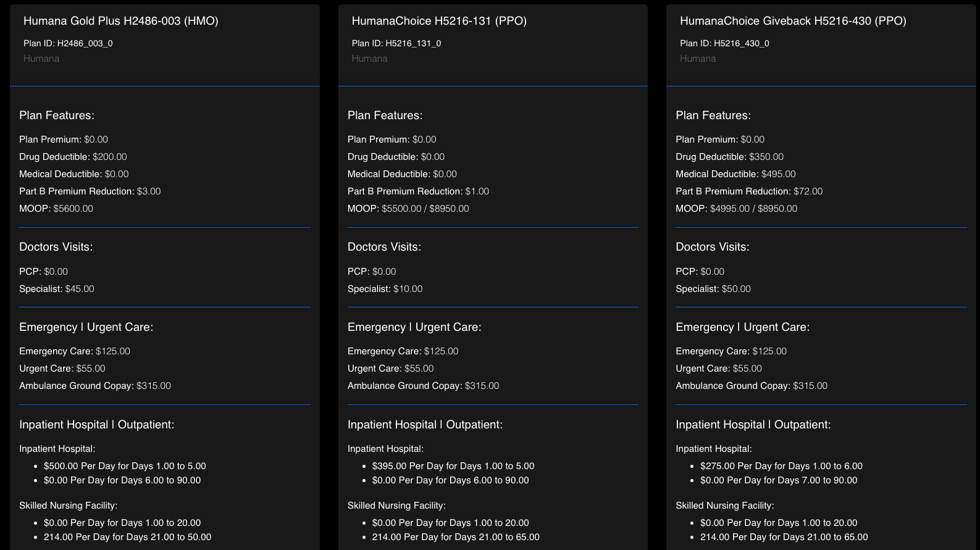This screenshot has width=980, height=550.
Task: Select Medical Deductible in the Gold Plus HMO card
Action: pyautogui.click(x=74, y=174)
